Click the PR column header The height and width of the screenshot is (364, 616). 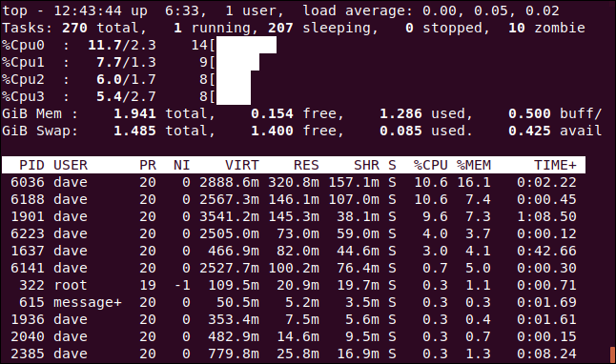click(x=148, y=165)
